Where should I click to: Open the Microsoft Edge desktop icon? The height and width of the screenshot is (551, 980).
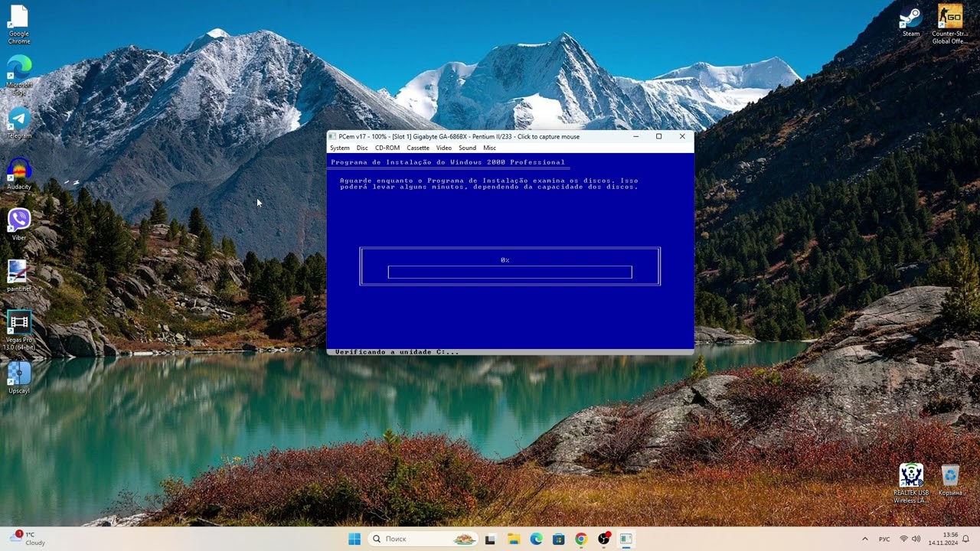(x=18, y=75)
